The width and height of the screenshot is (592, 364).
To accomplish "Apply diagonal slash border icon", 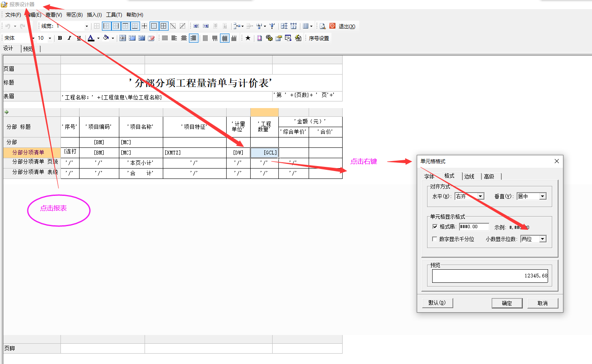I will click(183, 26).
